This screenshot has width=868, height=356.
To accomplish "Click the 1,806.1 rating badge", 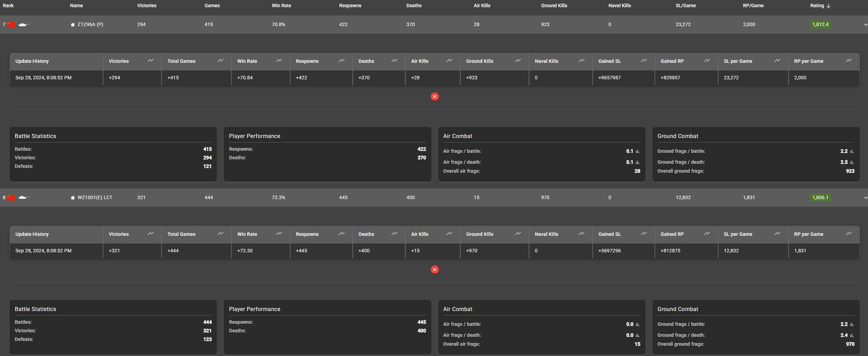I will (821, 197).
